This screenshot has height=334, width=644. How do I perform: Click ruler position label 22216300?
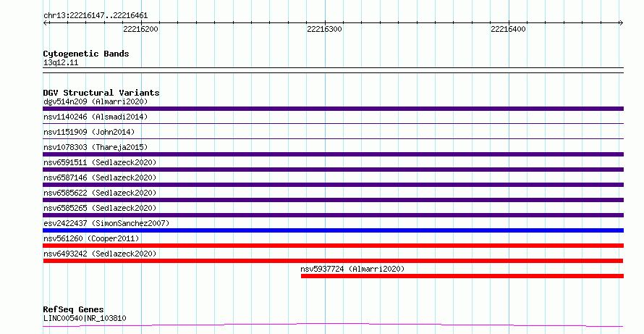pyautogui.click(x=324, y=29)
